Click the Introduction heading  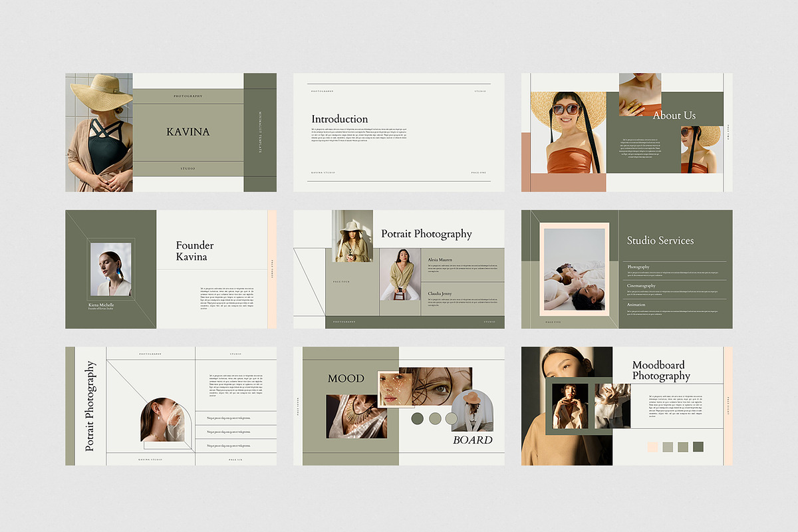coord(340,119)
